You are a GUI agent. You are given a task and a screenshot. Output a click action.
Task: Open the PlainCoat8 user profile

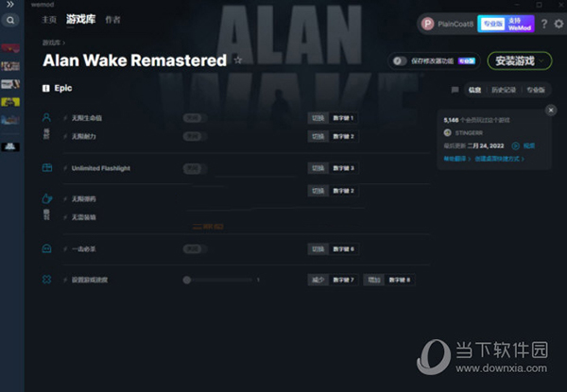(447, 25)
